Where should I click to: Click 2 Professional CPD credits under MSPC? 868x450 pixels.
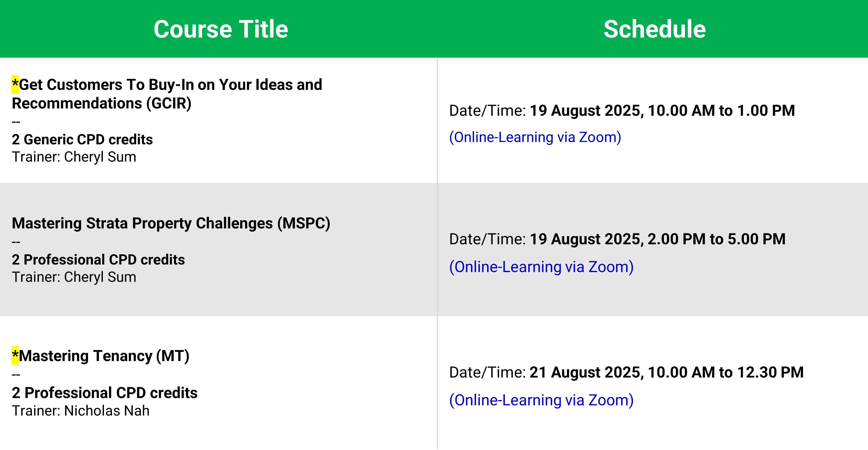(98, 260)
